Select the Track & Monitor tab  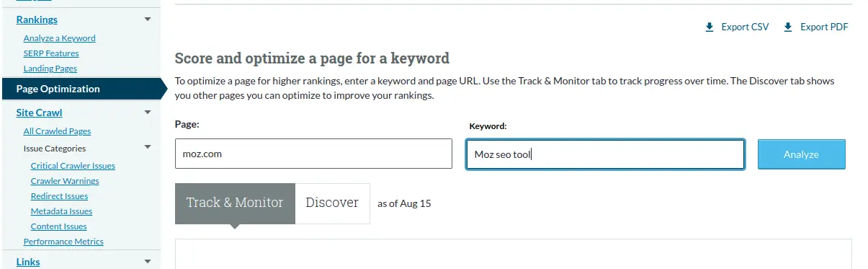click(x=235, y=203)
